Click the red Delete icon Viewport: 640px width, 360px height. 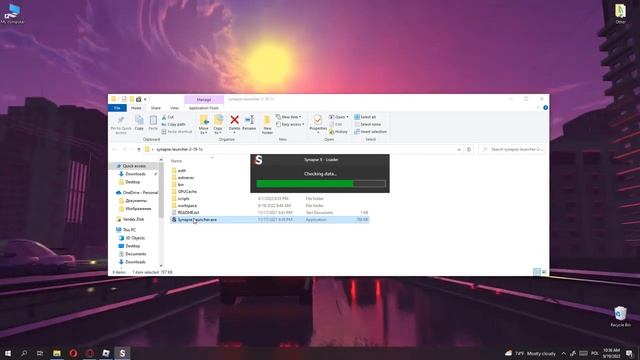point(234,120)
